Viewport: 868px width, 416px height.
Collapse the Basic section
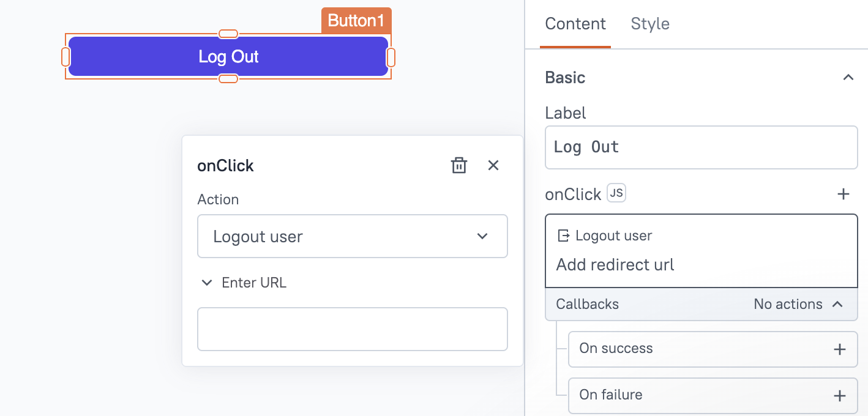tap(848, 78)
